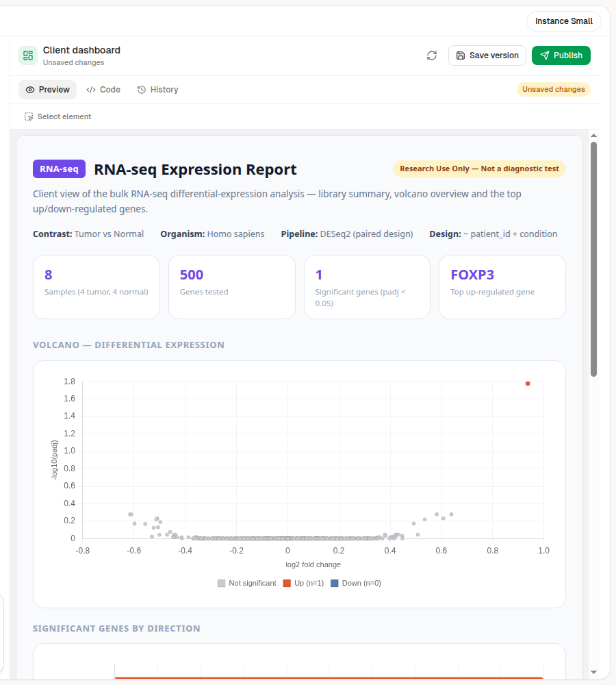Click scrollbar up arrow of preview pane
Image resolution: width=616 pixels, height=685 pixels.
coord(593,136)
